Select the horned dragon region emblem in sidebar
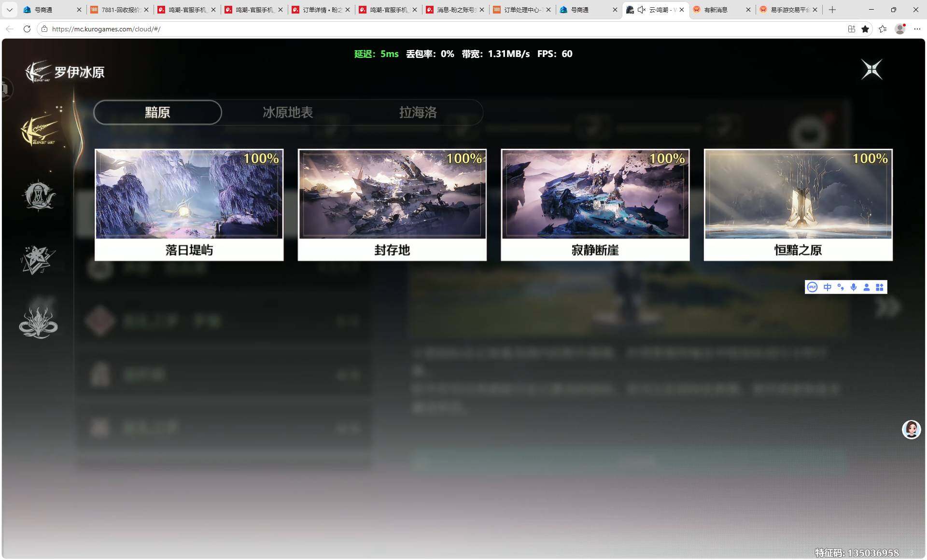This screenshot has width=927, height=560. [38, 322]
